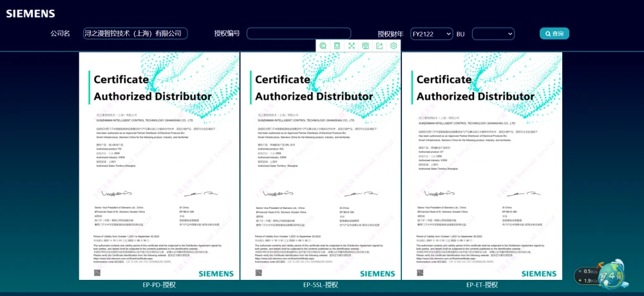Click the EP-ET-授权 caption label
Image resolution: width=644 pixels, height=296 pixels.
click(x=482, y=285)
